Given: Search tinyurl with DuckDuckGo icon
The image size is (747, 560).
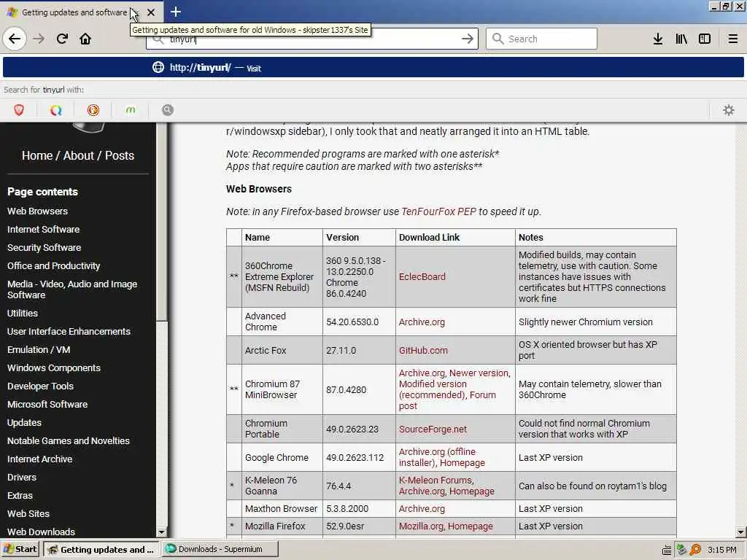Looking at the screenshot, I should (x=93, y=111).
